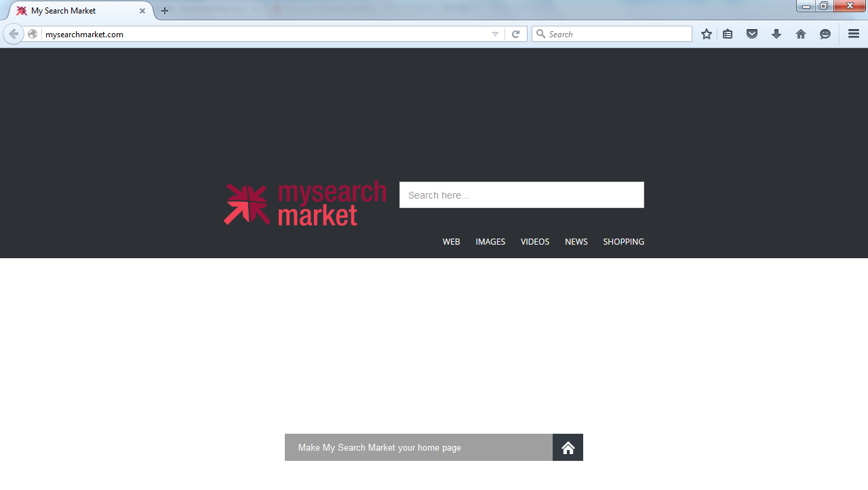Click the site identity globe icon
The image size is (868, 490).
coord(33,34)
